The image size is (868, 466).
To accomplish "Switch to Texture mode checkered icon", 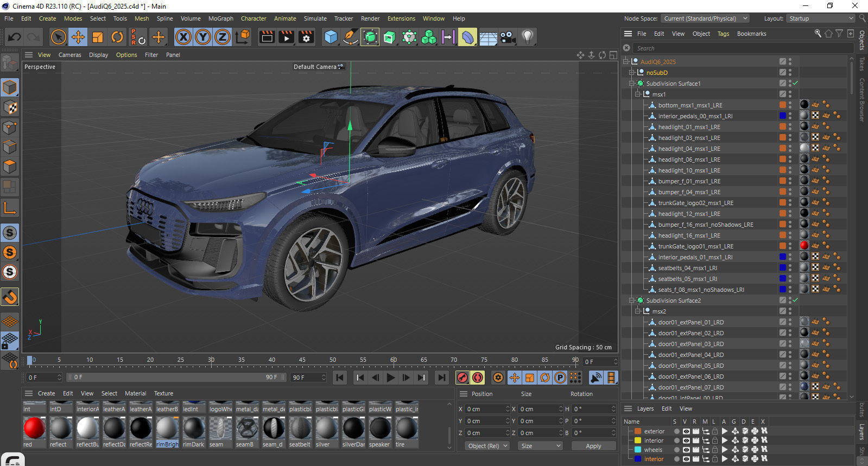I will click(10, 107).
